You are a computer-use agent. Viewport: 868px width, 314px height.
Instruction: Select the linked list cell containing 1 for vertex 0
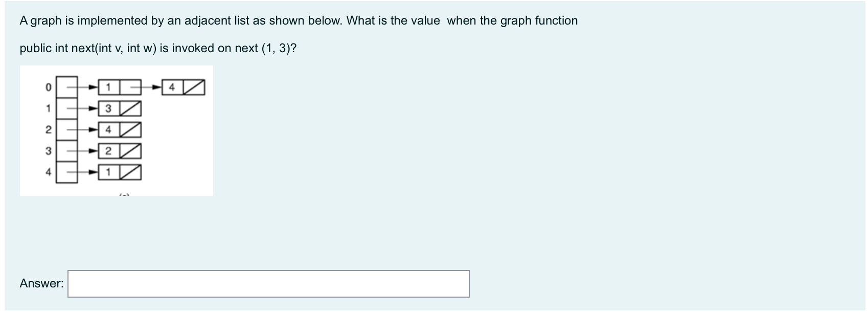click(108, 87)
